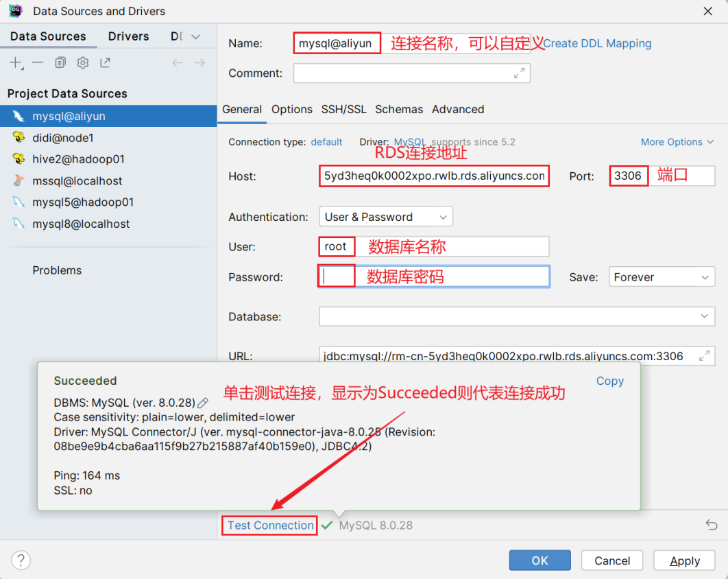Click the 'Succeeded' heading text
Viewport: 728px width, 579px height.
(x=86, y=381)
